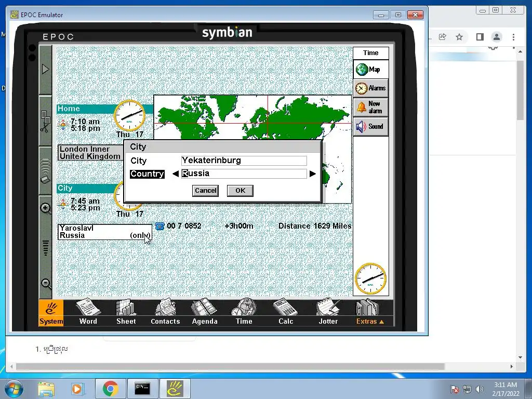Click the City sunrise sunset icon
Image resolution: width=532 pixels, height=399 pixels.
(63, 204)
